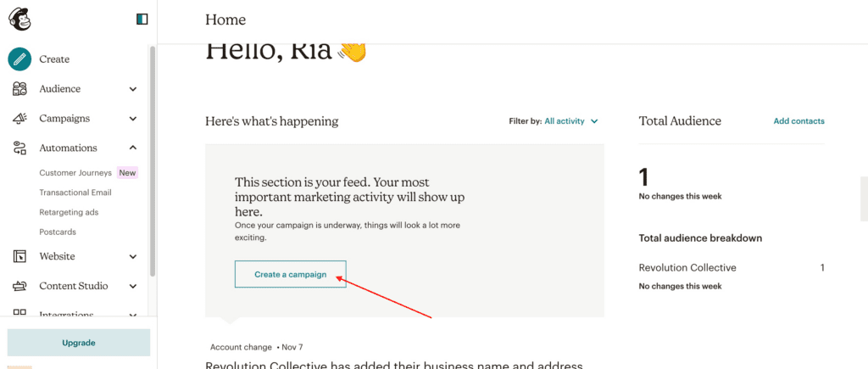The width and height of the screenshot is (868, 369).
Task: Select Transactional Email in Automations
Action: [x=75, y=193]
